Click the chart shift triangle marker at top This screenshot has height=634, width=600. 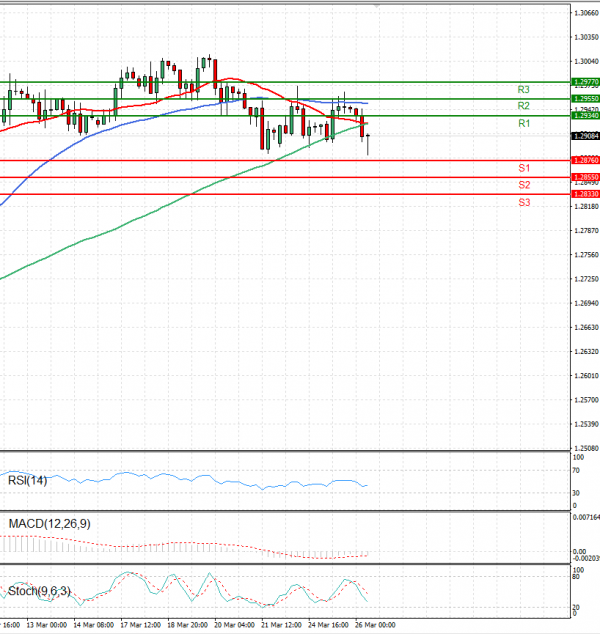[x=376, y=5]
